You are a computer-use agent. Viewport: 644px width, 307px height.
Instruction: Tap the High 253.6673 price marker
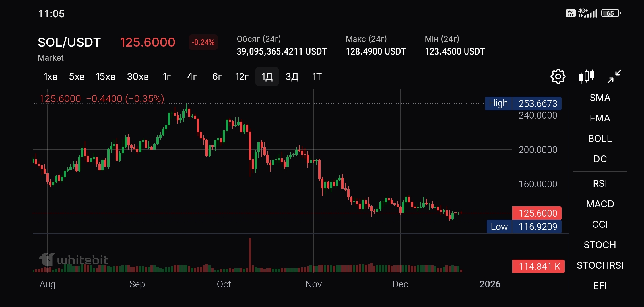[523, 103]
